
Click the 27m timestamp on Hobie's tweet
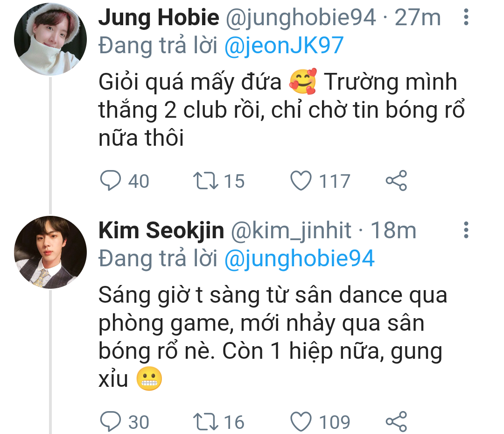[x=418, y=18]
